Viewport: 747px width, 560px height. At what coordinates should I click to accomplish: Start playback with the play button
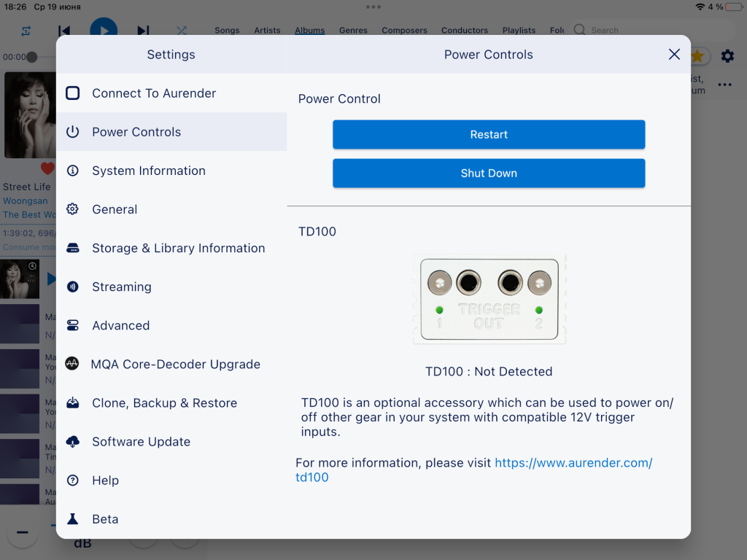point(104,28)
